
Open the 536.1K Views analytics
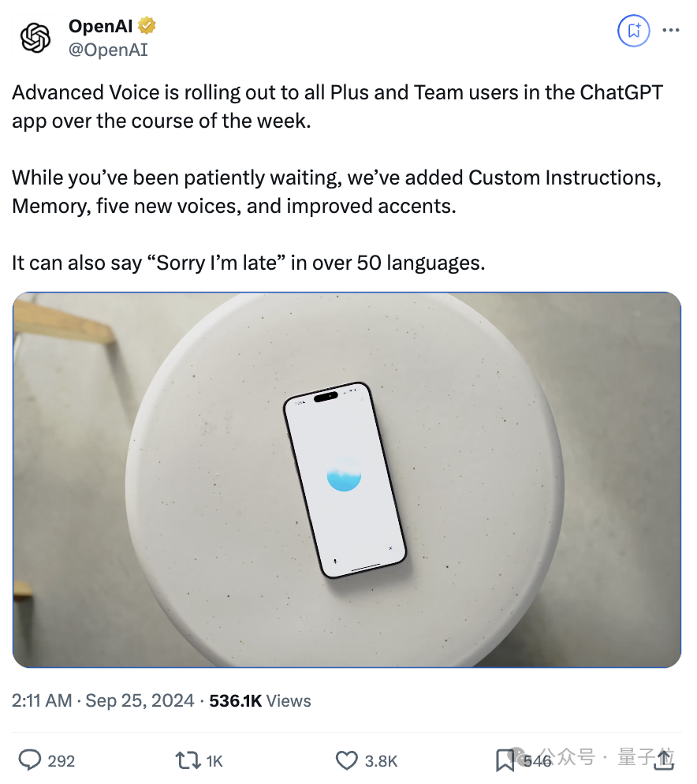260,700
